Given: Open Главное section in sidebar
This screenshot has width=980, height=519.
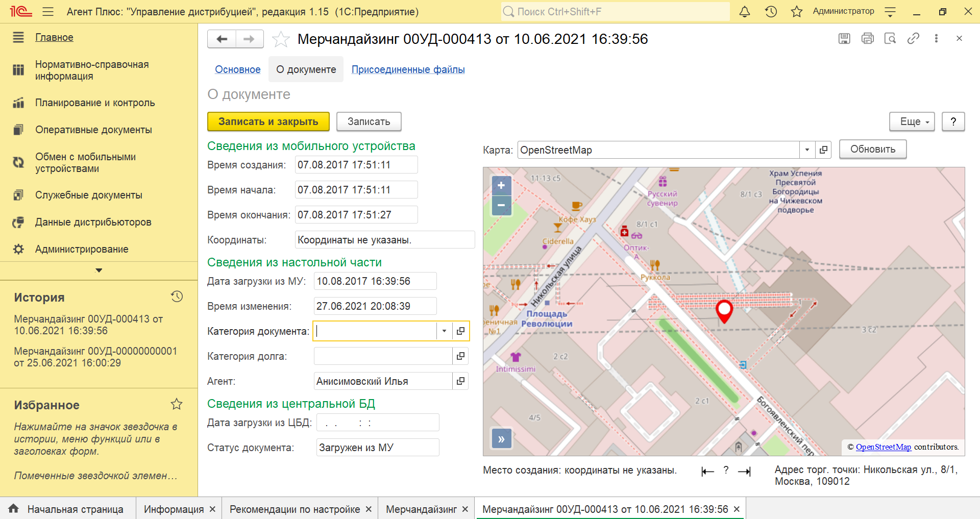Looking at the screenshot, I should coord(54,37).
